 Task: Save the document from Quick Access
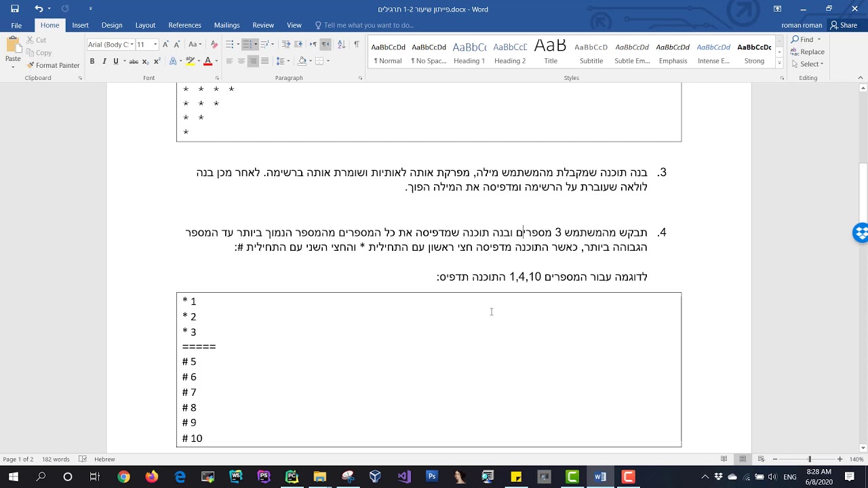pos(15,9)
